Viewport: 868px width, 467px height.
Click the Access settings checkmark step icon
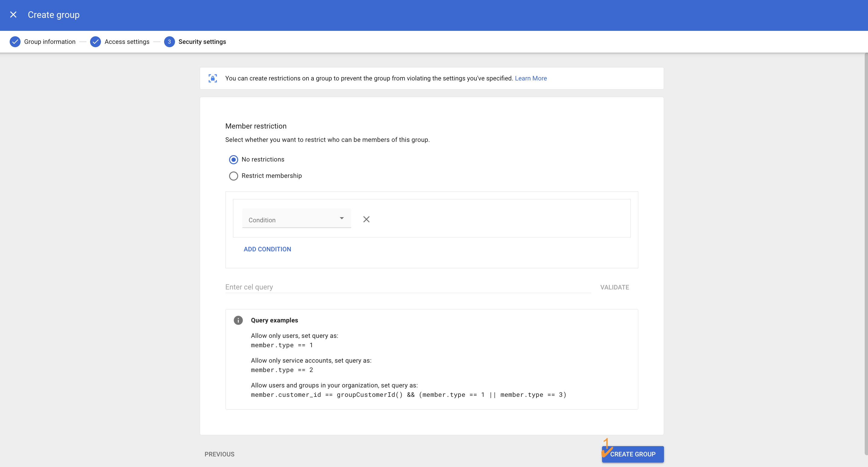click(x=96, y=42)
